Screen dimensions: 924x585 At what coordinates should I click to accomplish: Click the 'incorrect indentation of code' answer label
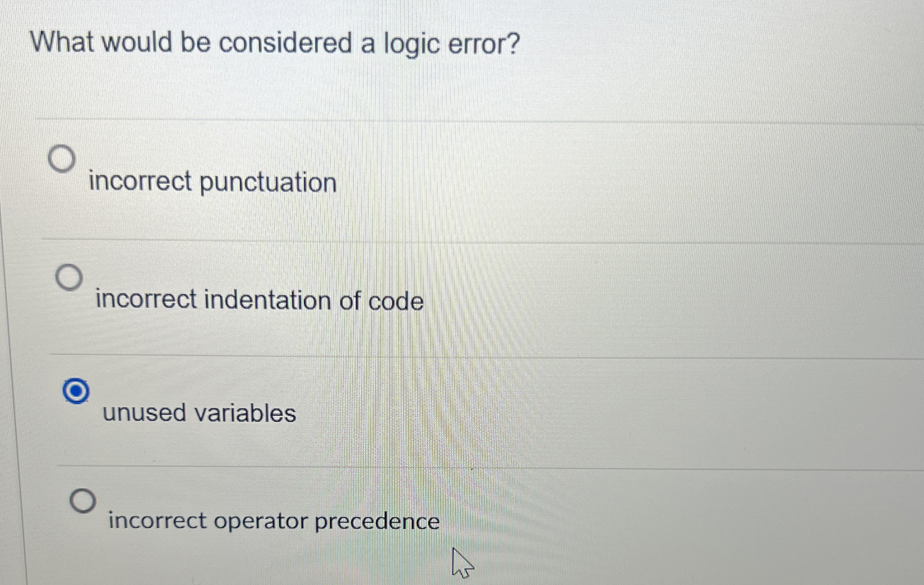pos(259,300)
